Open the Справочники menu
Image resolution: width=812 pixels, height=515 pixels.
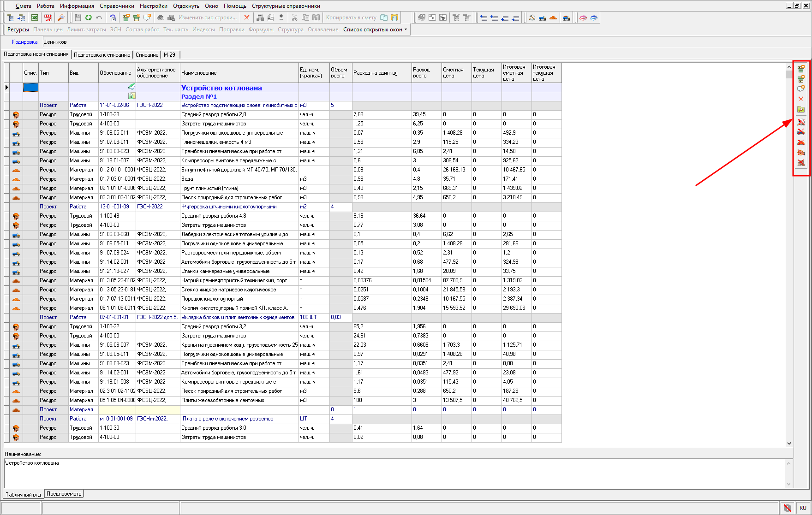117,6
